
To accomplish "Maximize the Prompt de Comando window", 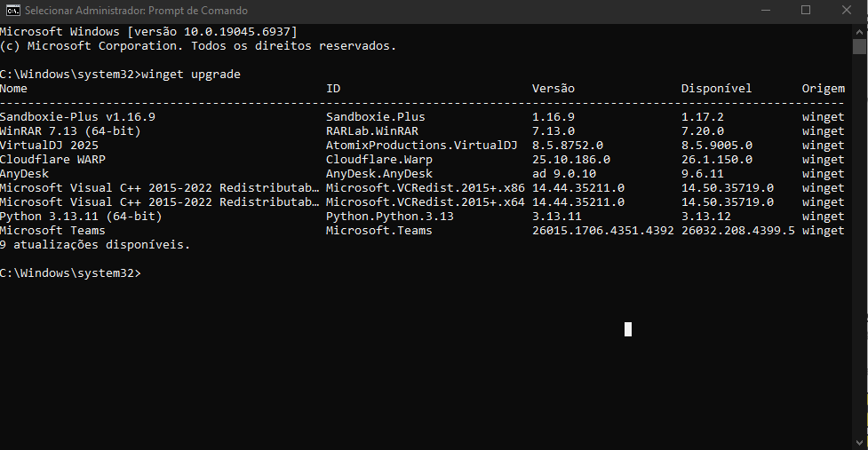I will (806, 11).
